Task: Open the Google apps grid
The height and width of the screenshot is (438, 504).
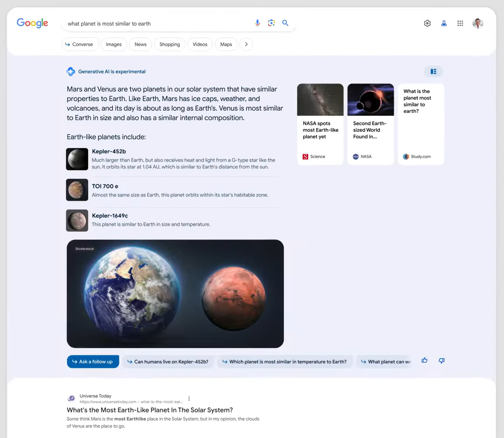Action: 460,23
